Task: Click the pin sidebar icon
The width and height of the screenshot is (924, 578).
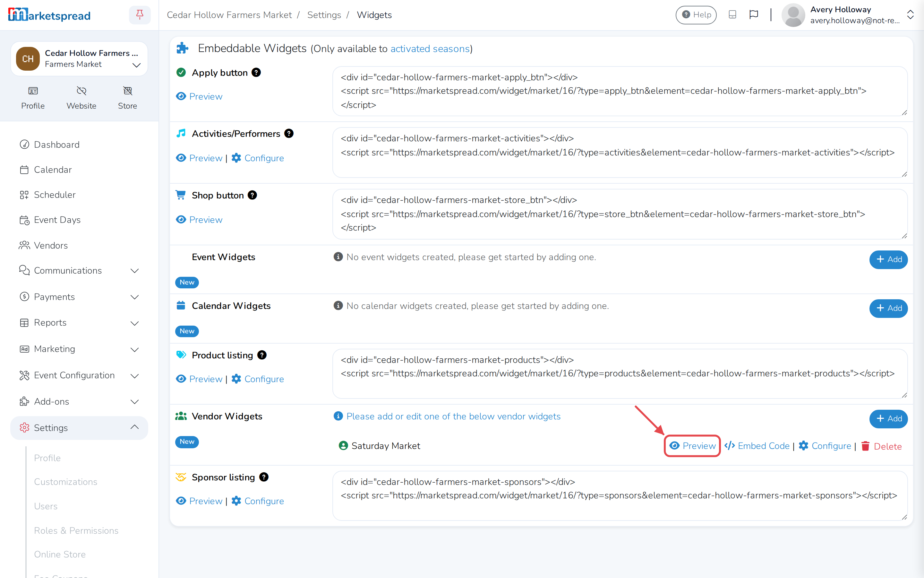Action: [x=140, y=15]
